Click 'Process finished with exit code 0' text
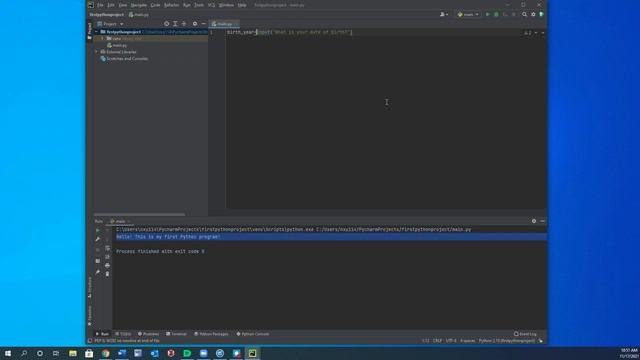This screenshot has width=640, height=360. [160, 251]
